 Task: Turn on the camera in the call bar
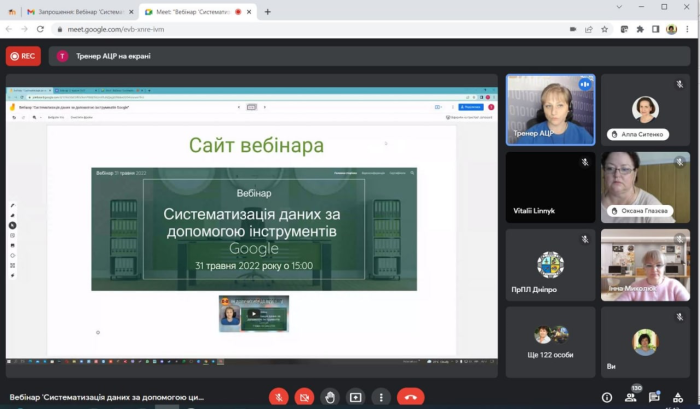click(304, 397)
